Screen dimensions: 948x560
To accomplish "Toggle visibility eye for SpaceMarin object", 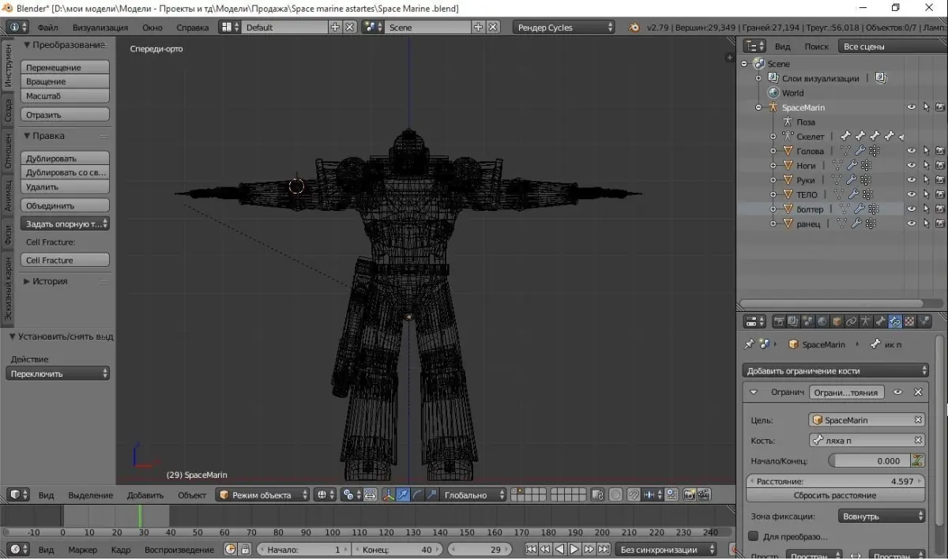I will point(912,107).
